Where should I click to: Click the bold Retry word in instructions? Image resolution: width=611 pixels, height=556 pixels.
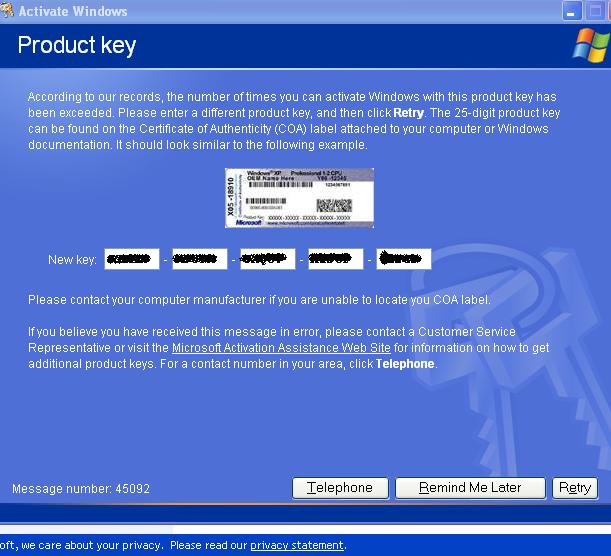408,113
